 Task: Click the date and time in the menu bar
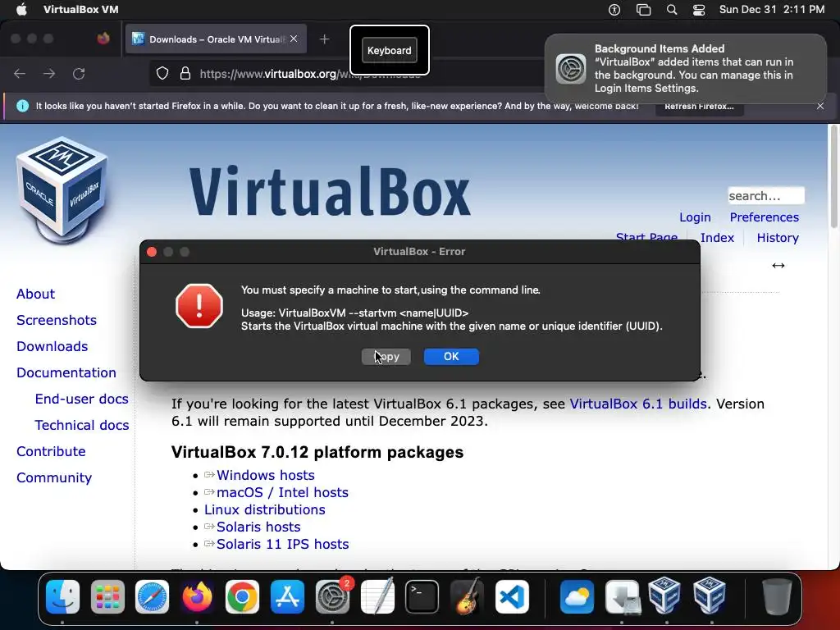771,10
